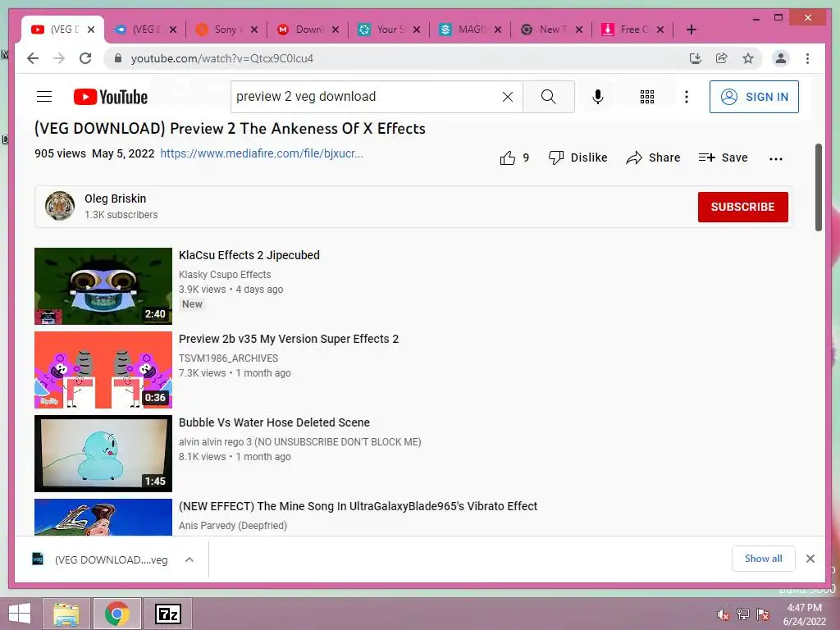Image resolution: width=840 pixels, height=630 pixels.
Task: Open the YouTube apps grid
Action: click(x=647, y=97)
